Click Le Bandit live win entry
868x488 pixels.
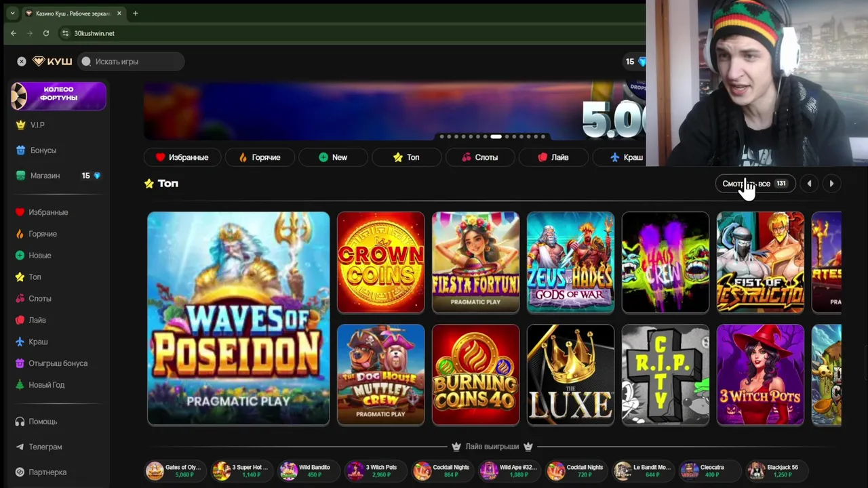click(x=643, y=470)
